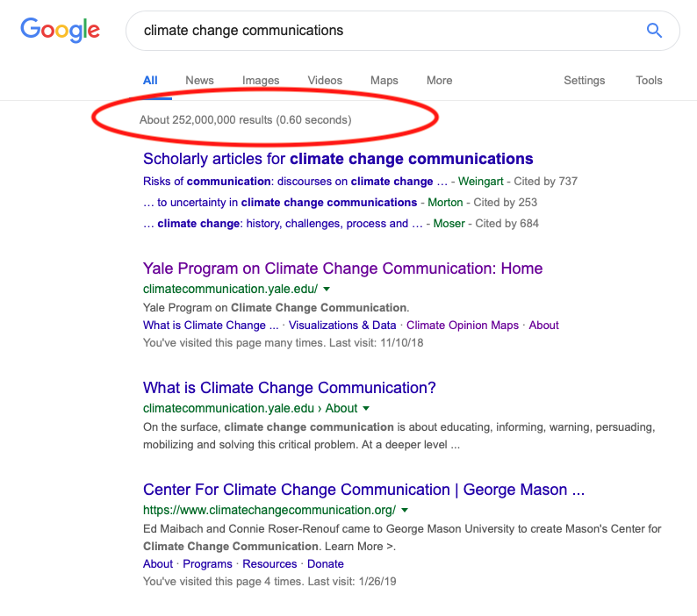Click the blue search magnifier icon
Screen dimensions: 697x616
654,31
